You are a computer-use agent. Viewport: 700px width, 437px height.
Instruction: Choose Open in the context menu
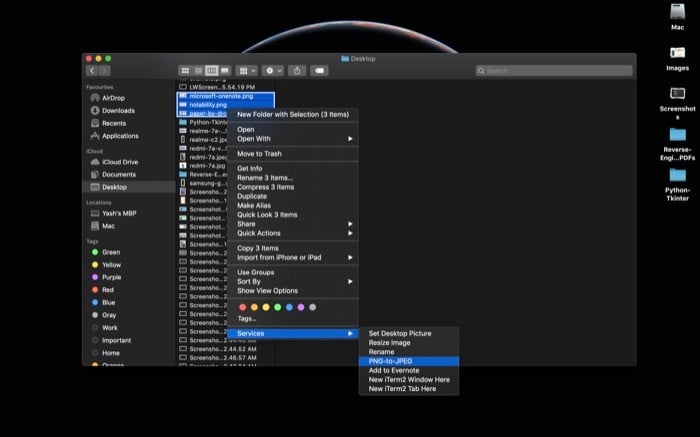293,129
